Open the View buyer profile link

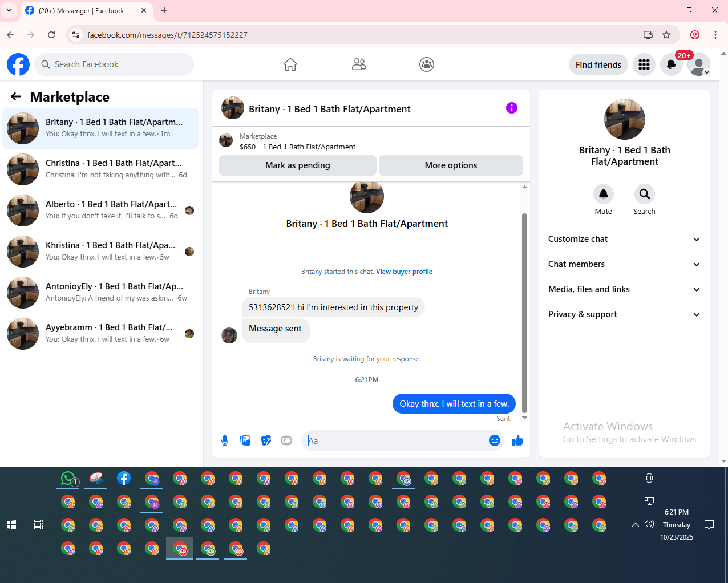point(404,272)
